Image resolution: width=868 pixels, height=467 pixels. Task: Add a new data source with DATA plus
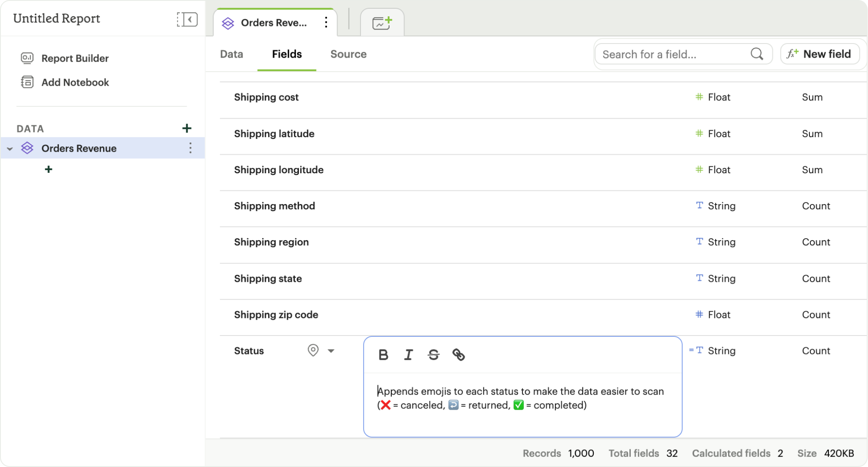tap(187, 128)
